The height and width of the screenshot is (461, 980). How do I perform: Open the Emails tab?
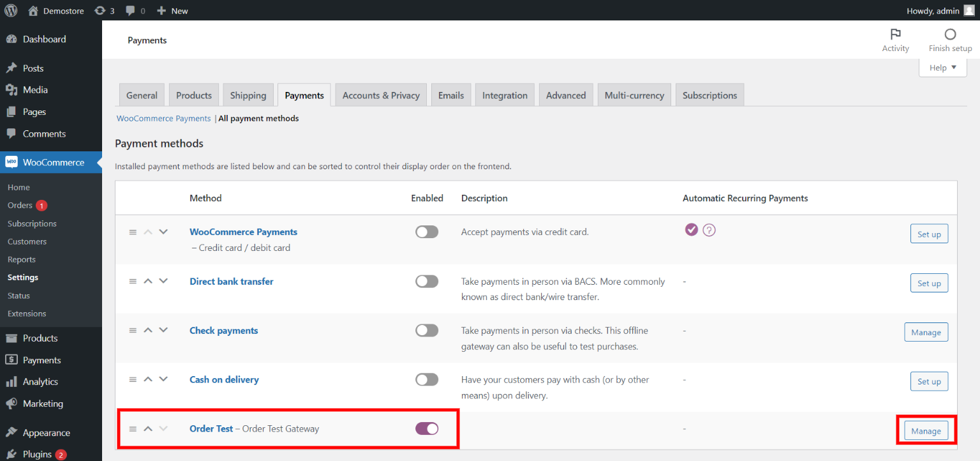click(451, 95)
